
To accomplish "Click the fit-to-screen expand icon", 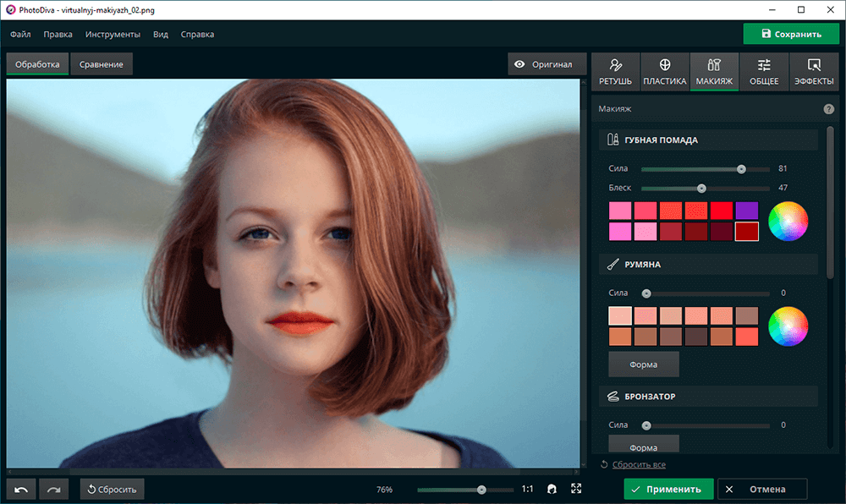I will pos(576,489).
